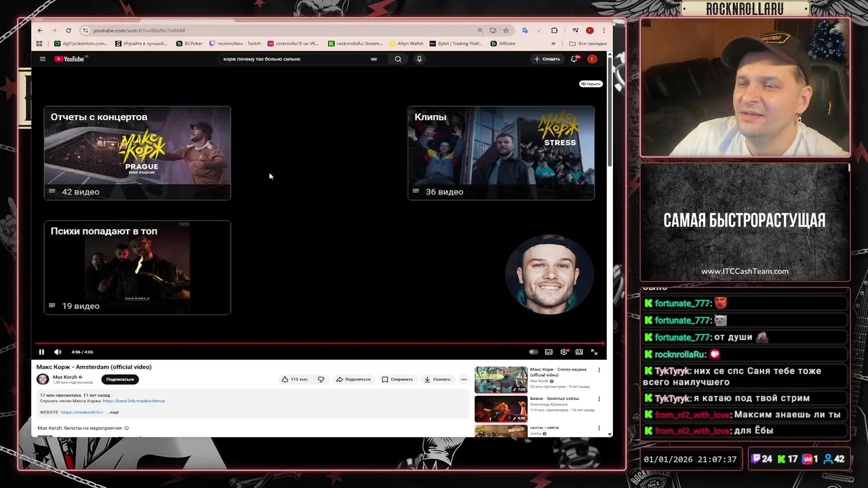The height and width of the screenshot is (488, 868).
Task: Expand description with ...ещё
Action: pyautogui.click(x=113, y=412)
